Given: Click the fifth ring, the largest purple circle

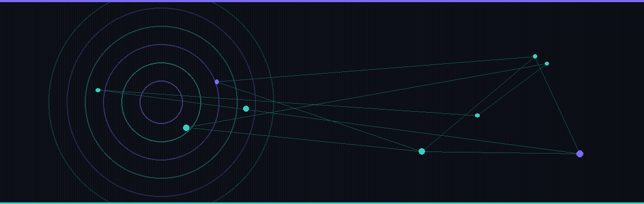Looking at the screenshot, I should (162, 8).
